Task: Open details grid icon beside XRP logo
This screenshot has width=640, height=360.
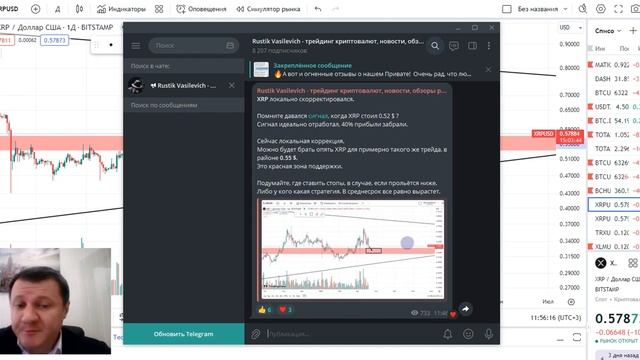Action: (x=633, y=263)
